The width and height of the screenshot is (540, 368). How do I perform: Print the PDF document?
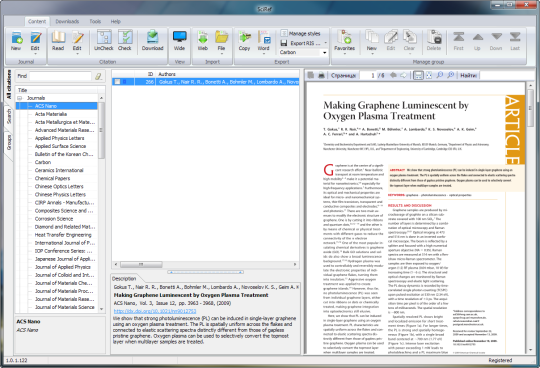[x=321, y=75]
